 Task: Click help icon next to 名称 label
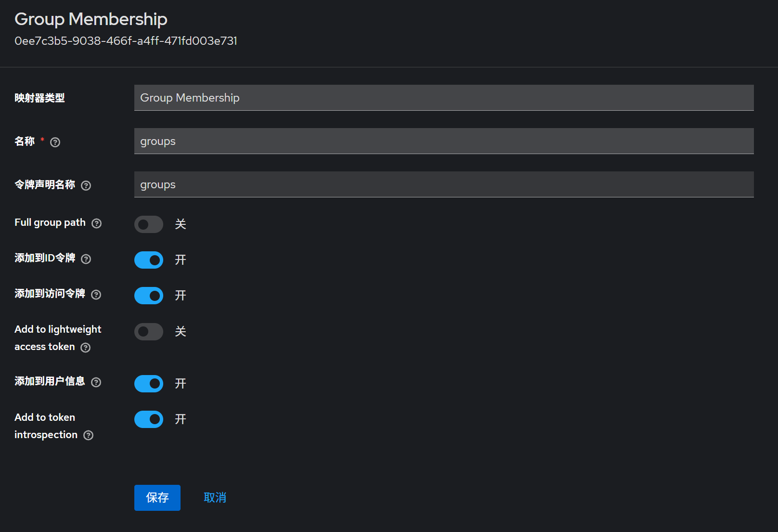pos(55,142)
